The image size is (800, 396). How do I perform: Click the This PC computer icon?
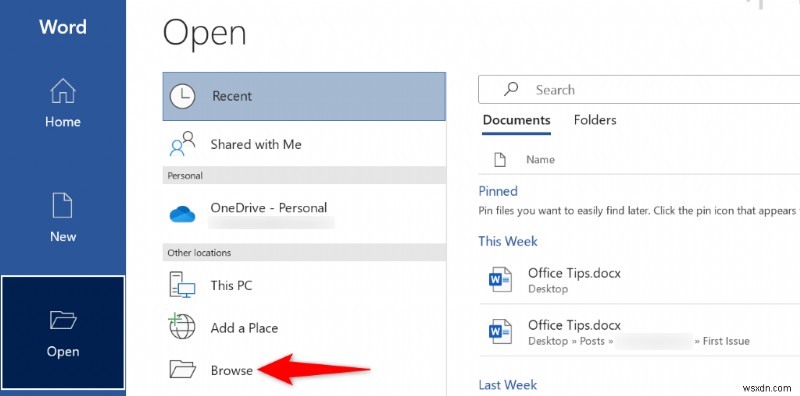pos(182,285)
